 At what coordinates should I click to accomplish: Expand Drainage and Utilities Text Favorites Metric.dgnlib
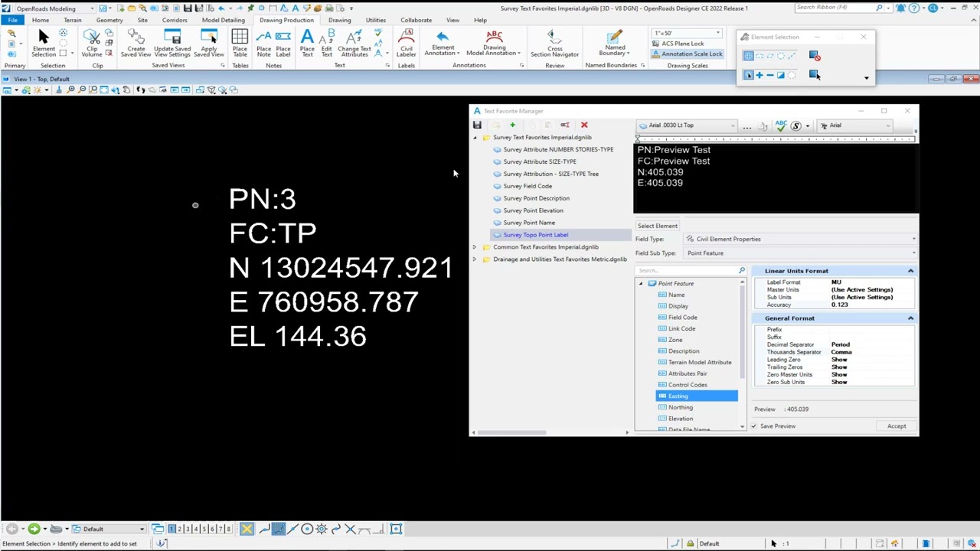475,259
